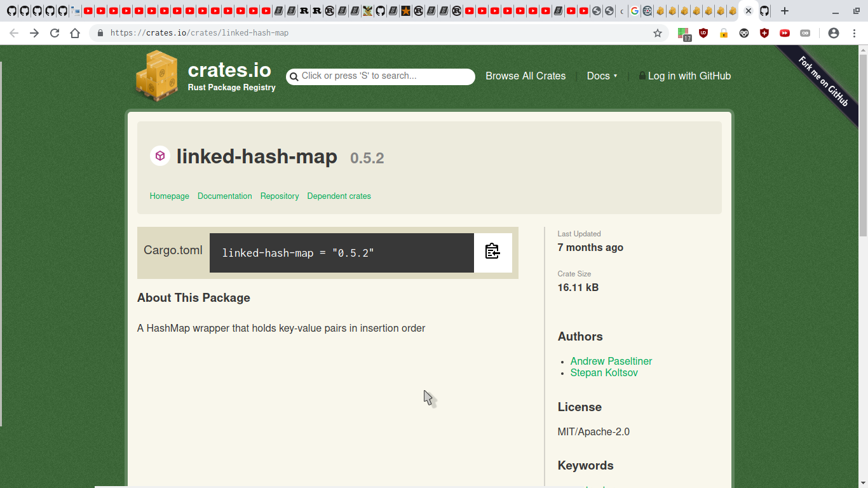The height and width of the screenshot is (488, 868).
Task: Click the Keywords heading
Action: 586,465
